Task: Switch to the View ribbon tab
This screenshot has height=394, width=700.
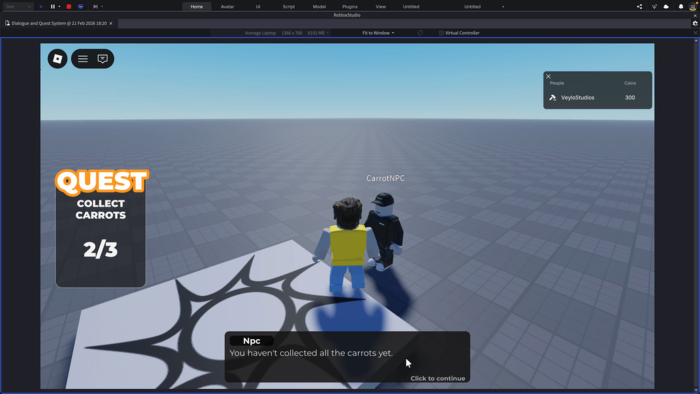Action: [x=380, y=7]
